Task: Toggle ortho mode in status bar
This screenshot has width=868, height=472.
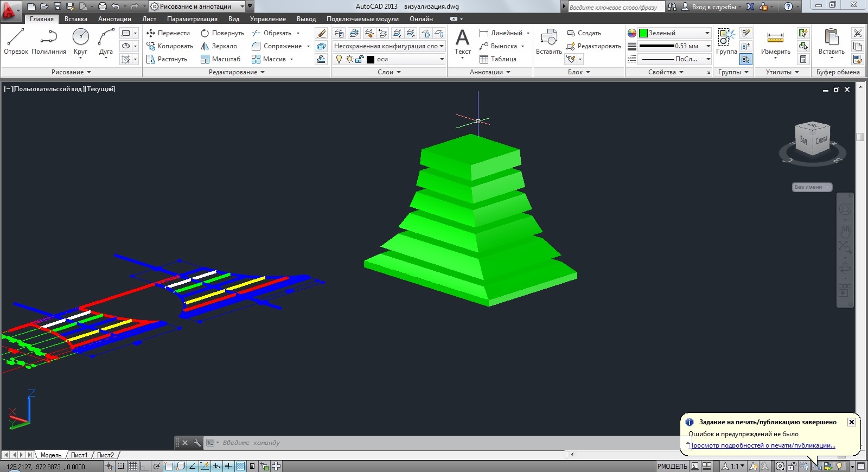Action: pos(144,466)
